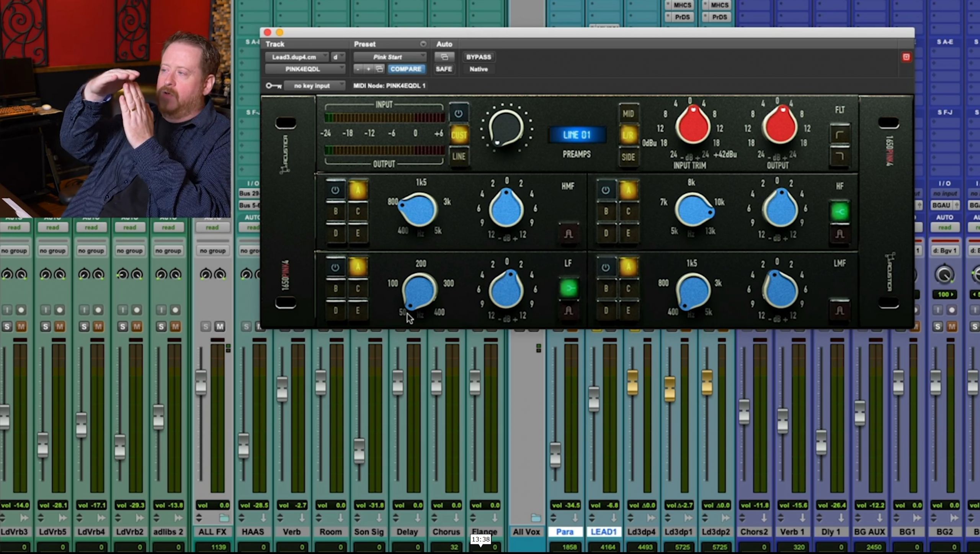Viewport: 980px width, 554px height.
Task: Select bell curve button on LMF band
Action: (840, 310)
